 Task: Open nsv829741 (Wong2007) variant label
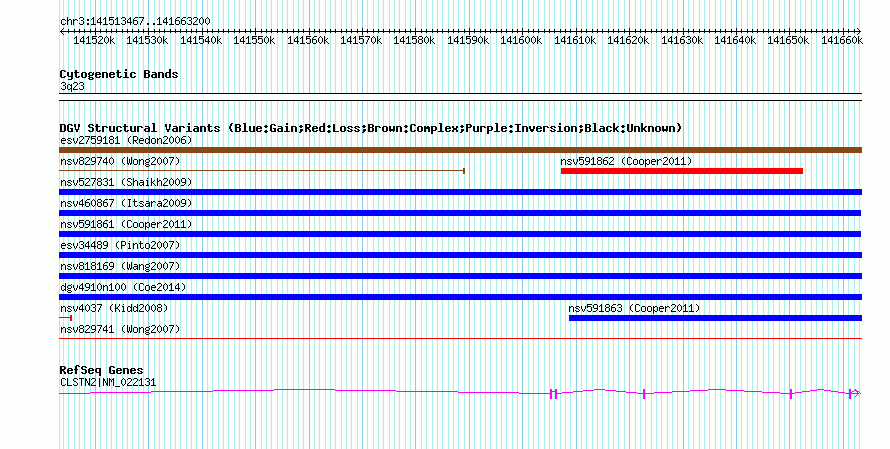click(x=120, y=329)
